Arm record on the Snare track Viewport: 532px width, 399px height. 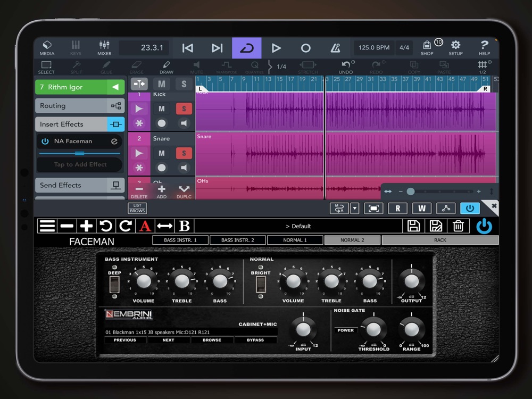[162, 168]
